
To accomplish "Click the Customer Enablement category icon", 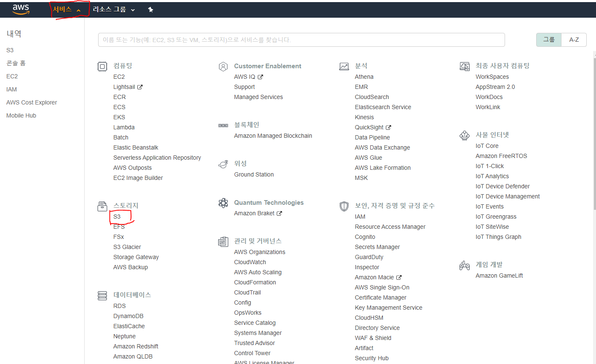I will (223, 66).
